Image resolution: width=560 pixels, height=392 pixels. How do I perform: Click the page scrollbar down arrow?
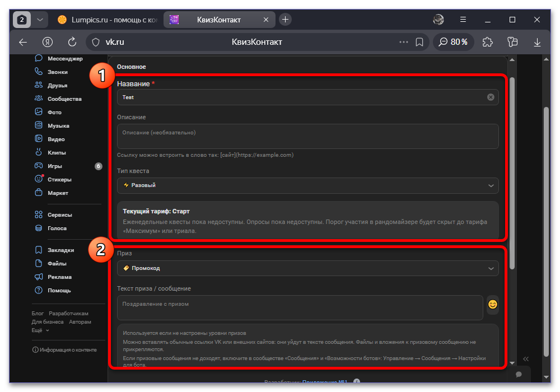pos(546,377)
